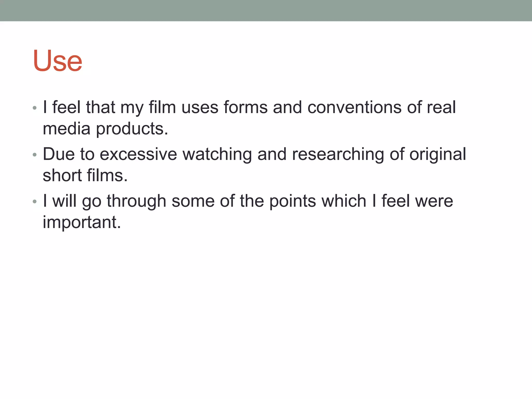532x399 pixels.
Task: Click the word 'watching' in second bullet
Action: tap(217, 154)
